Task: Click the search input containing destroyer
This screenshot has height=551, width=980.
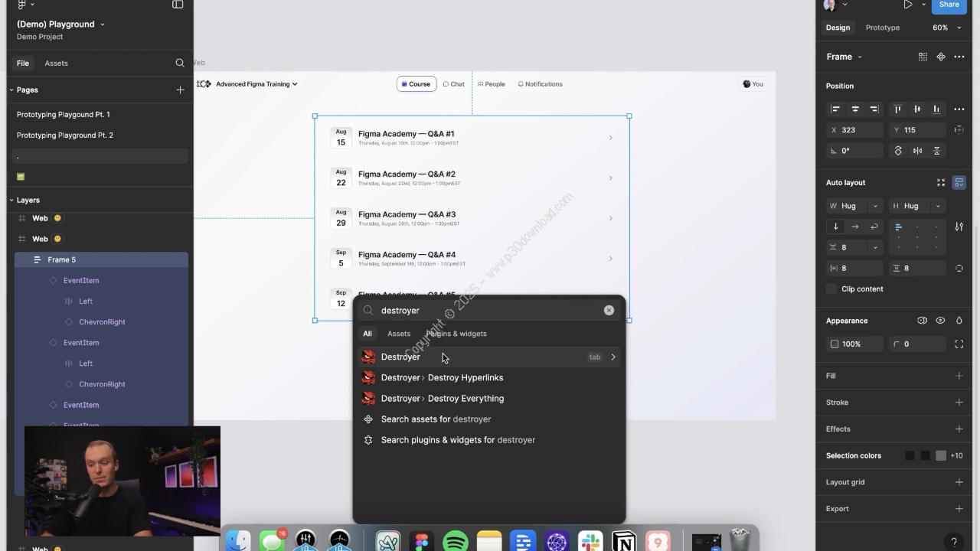Action: pos(488,310)
